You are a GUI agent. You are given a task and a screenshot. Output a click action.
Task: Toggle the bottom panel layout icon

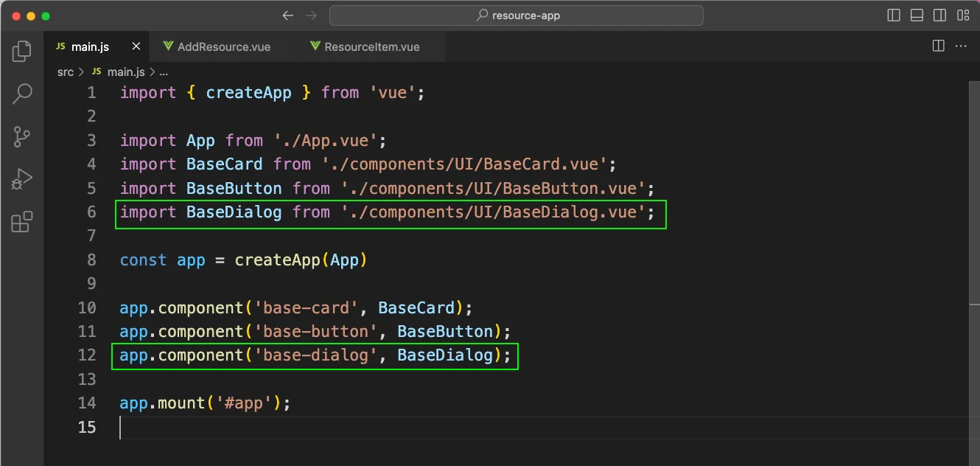[x=917, y=15]
